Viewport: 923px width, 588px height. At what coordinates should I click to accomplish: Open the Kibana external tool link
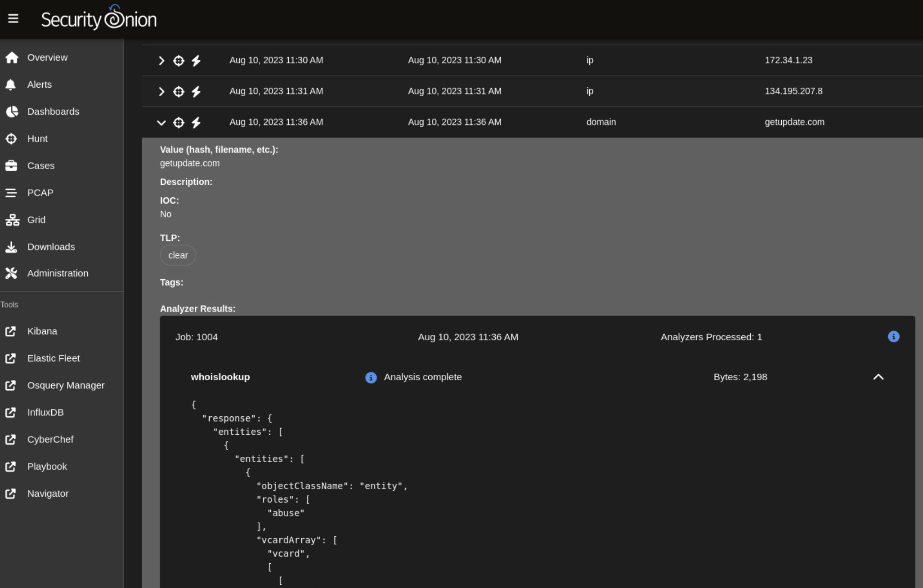pyautogui.click(x=42, y=331)
